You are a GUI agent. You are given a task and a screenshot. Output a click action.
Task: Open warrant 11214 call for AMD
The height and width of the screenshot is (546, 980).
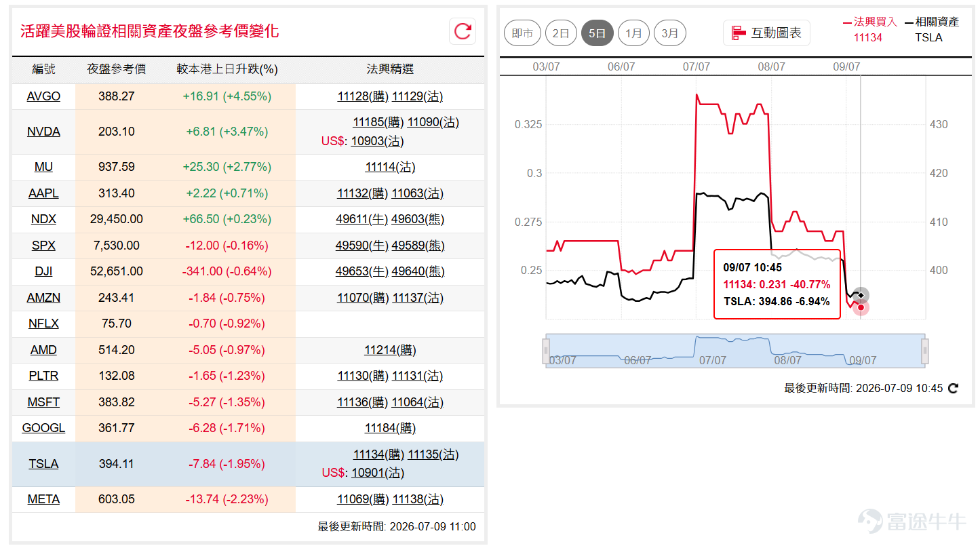[x=390, y=350]
